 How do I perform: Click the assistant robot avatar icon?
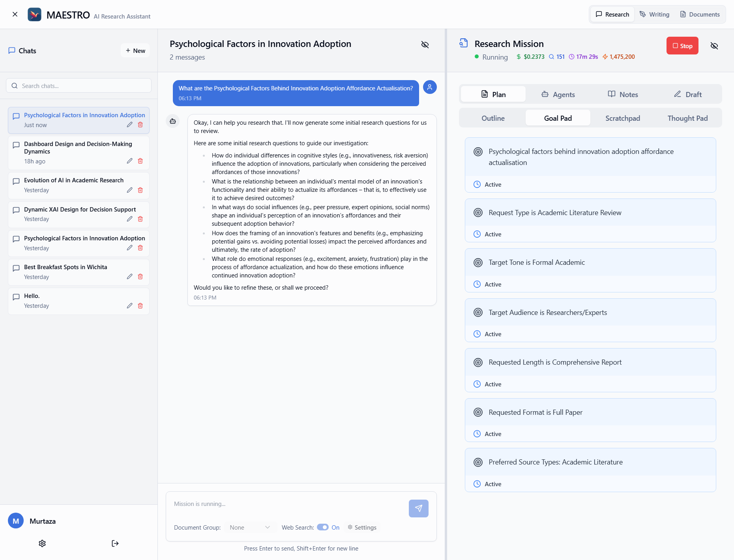pos(173,121)
